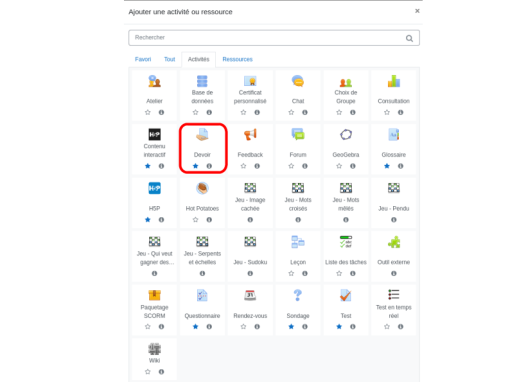Choose the Paquetage SCORM box icon
This screenshot has height=382, width=510.
click(x=154, y=295)
